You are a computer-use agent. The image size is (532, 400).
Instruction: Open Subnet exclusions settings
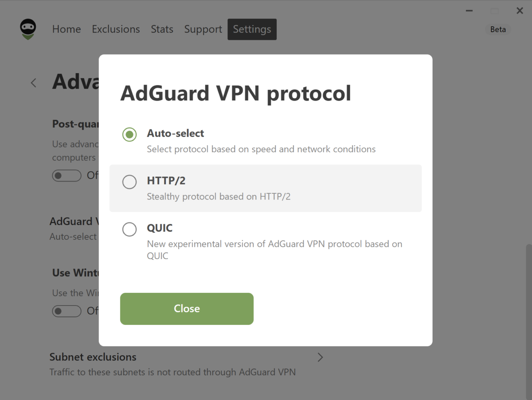click(93, 357)
